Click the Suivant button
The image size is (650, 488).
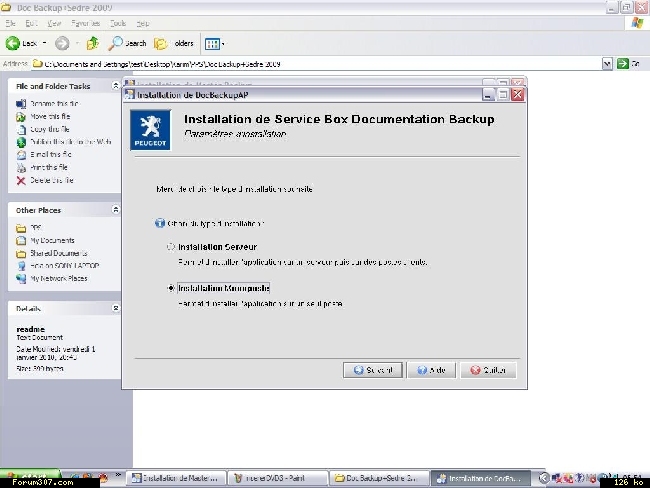[x=373, y=370]
